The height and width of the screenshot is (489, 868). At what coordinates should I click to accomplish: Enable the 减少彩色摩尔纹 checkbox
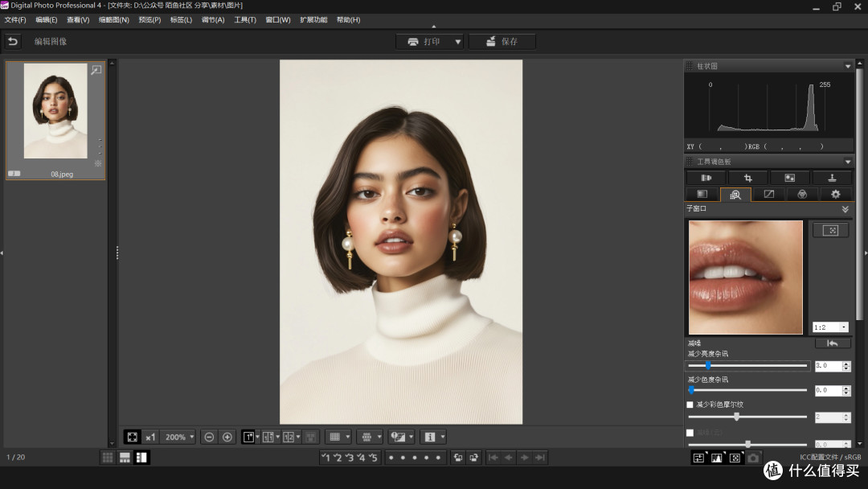[690, 405]
